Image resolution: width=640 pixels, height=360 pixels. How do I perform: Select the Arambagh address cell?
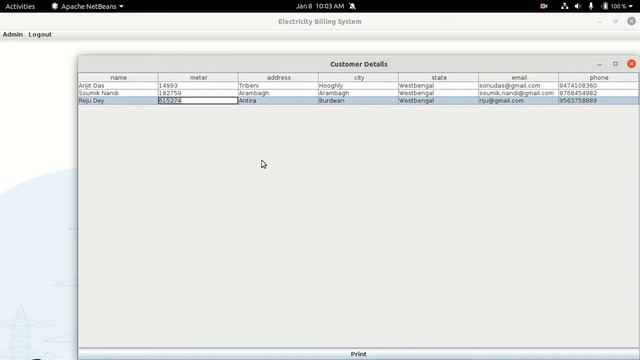click(x=278, y=93)
